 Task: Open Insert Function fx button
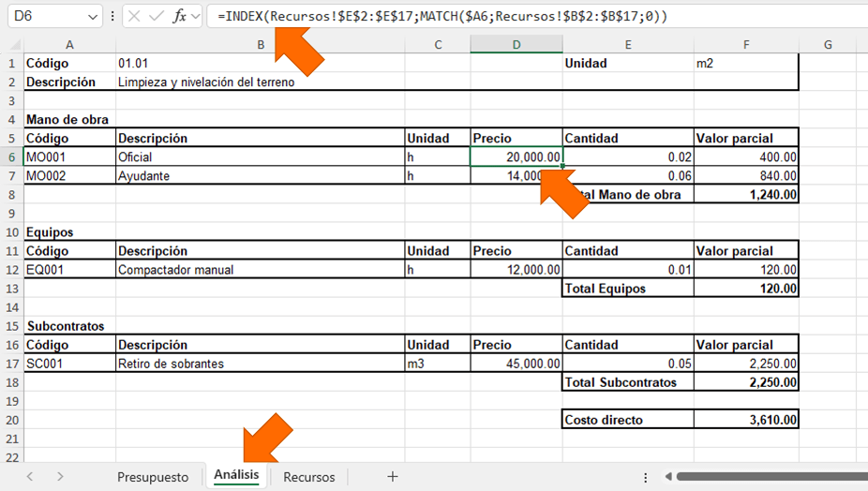[179, 17]
